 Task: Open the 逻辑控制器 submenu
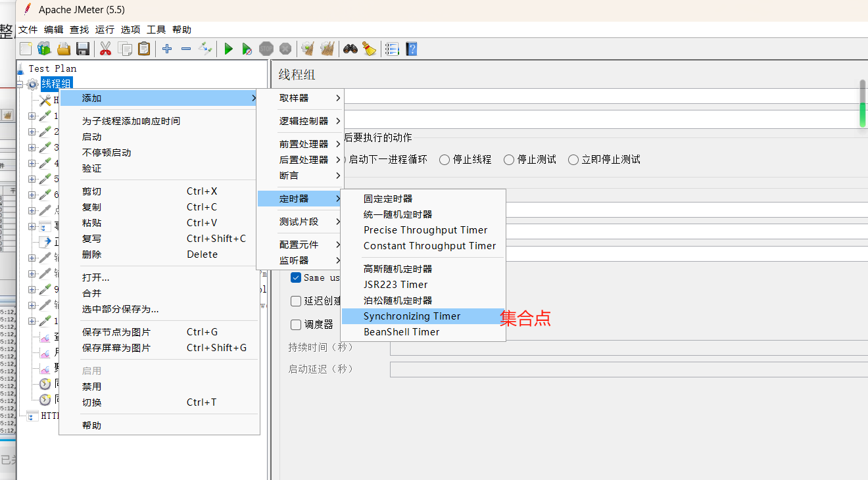[300, 121]
